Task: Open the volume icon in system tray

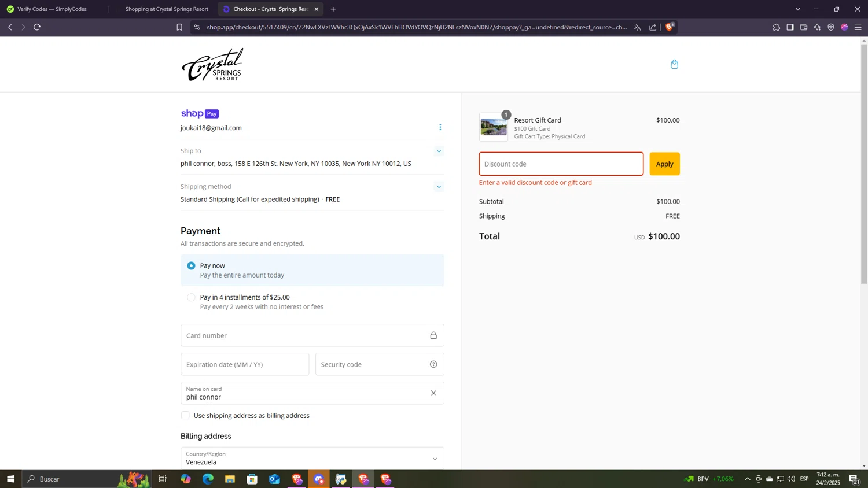Action: 791,479
